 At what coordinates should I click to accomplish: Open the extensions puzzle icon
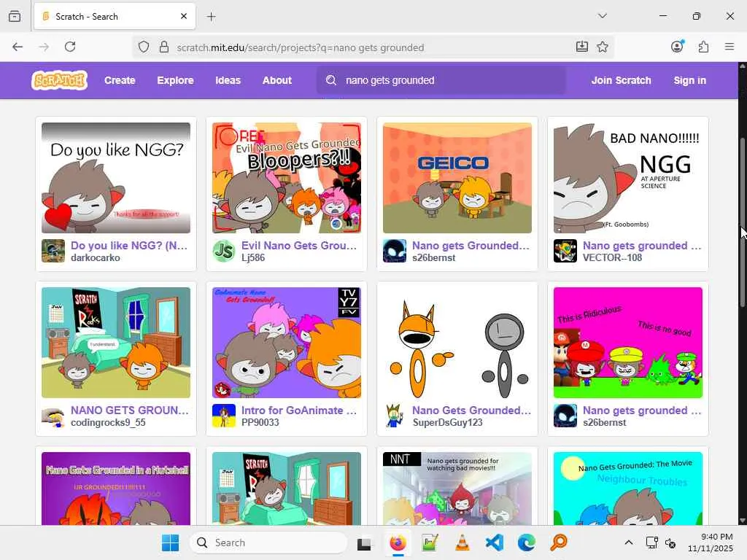[x=703, y=47]
